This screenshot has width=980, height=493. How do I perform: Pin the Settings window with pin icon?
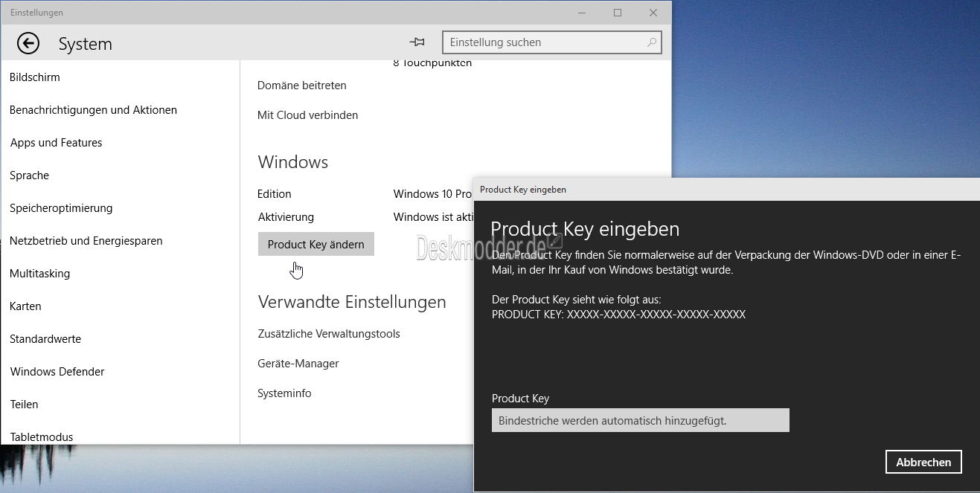(417, 42)
